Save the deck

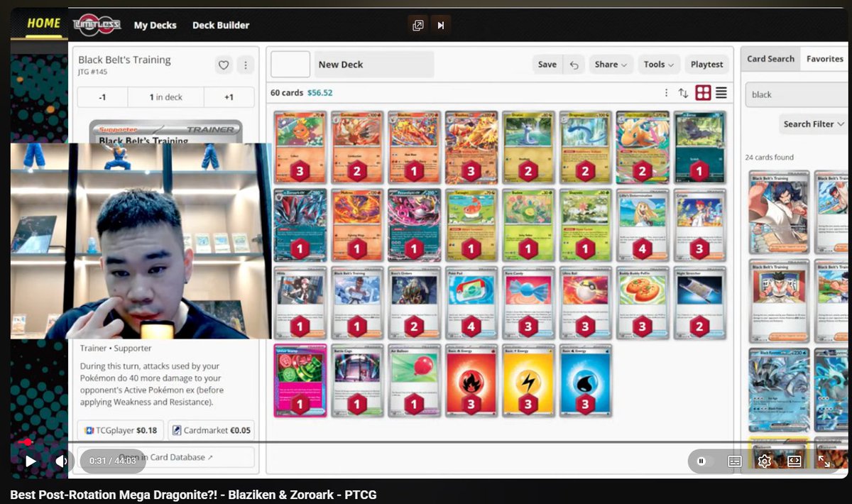(547, 65)
